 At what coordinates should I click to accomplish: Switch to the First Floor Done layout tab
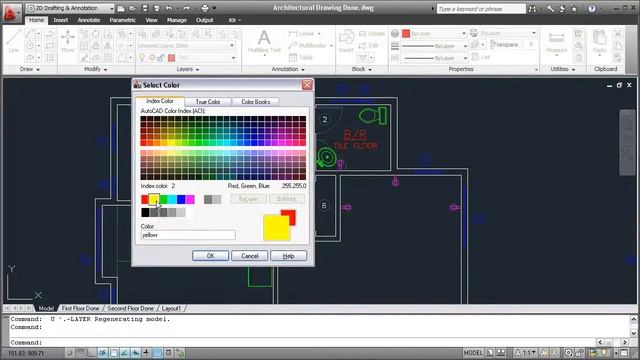[80, 308]
